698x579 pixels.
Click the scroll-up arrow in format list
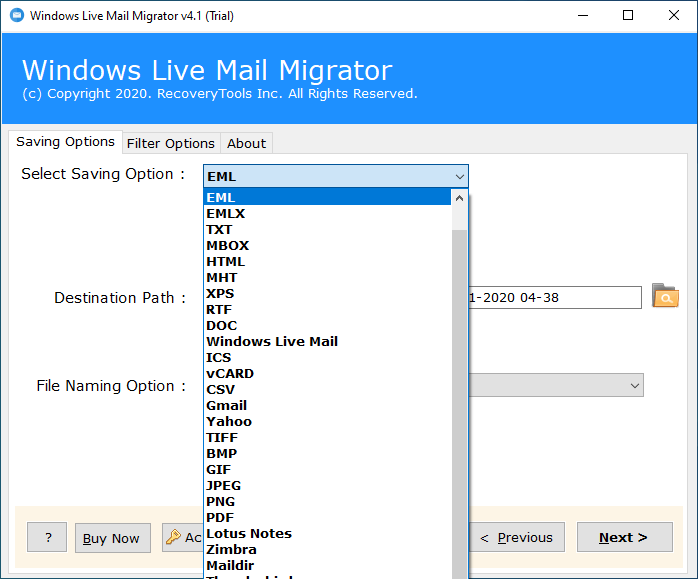(459, 198)
